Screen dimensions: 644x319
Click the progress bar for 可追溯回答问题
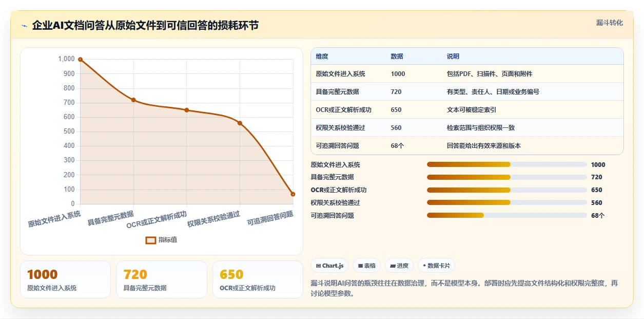[506, 215]
